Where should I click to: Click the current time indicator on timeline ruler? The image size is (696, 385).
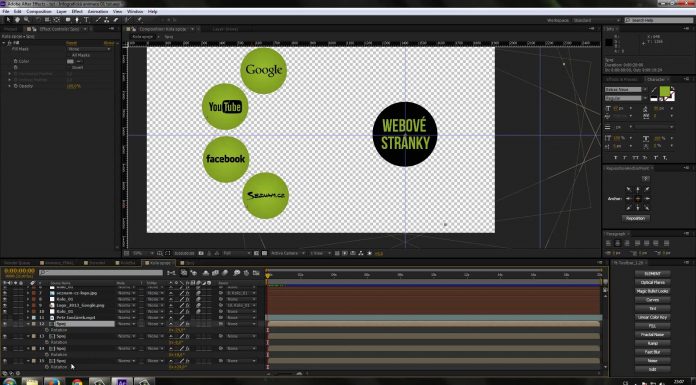[x=268, y=276]
